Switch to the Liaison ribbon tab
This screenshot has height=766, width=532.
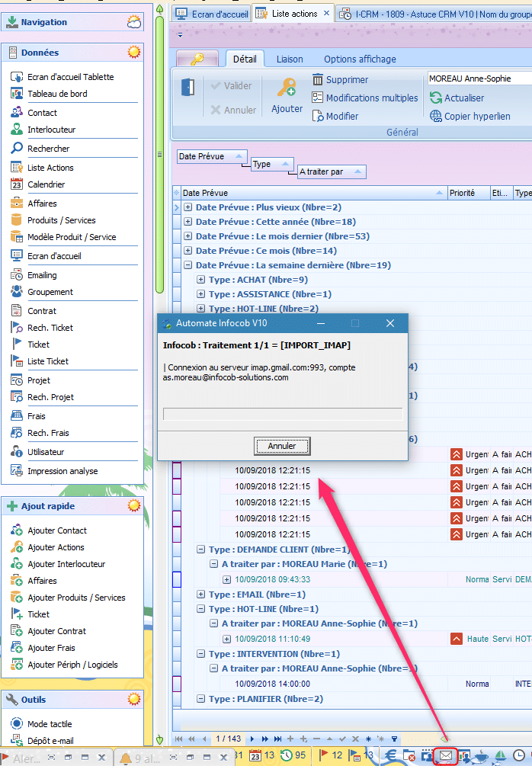pyautogui.click(x=289, y=59)
